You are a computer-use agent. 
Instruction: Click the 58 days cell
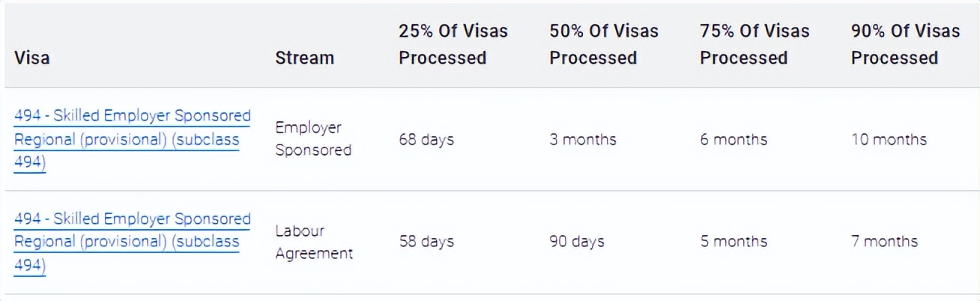[x=426, y=242]
